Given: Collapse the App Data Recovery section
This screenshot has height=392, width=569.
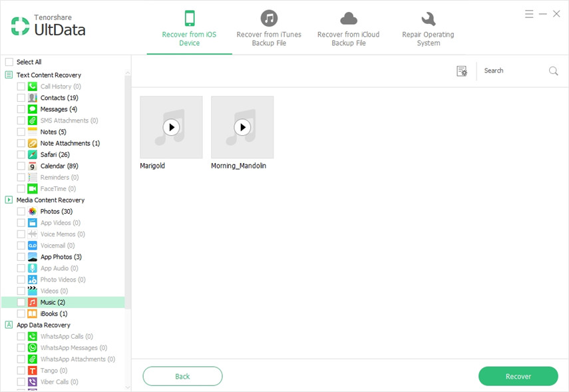Looking at the screenshot, I should click(9, 325).
